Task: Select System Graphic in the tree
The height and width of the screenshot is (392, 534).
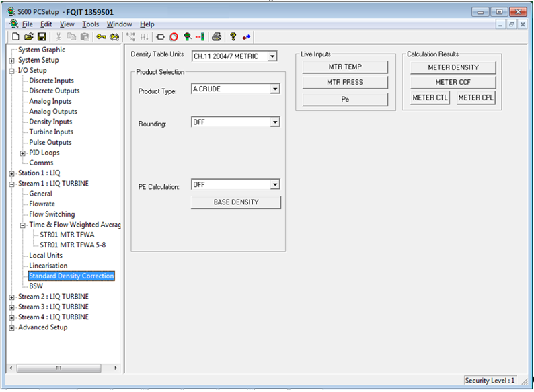Action: pos(42,50)
